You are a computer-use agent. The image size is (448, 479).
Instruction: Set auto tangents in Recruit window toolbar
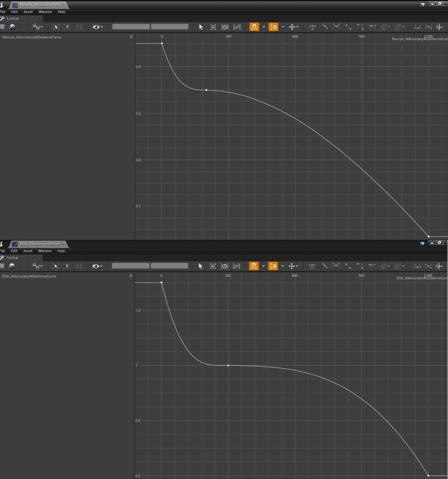[x=313, y=27]
